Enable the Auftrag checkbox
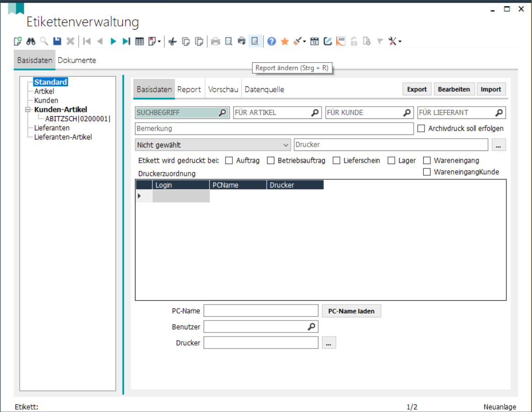Screen dimensions: 532x412 coord(229,161)
